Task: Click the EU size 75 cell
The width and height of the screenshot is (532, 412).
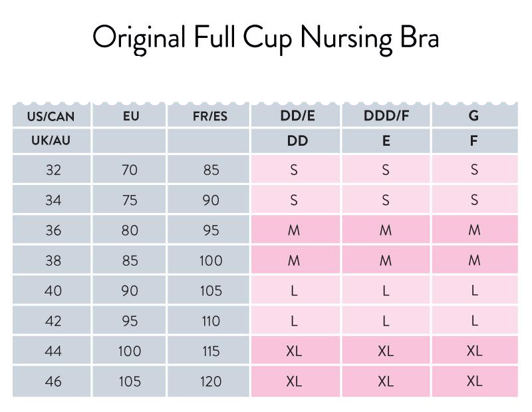Action: 129,200
